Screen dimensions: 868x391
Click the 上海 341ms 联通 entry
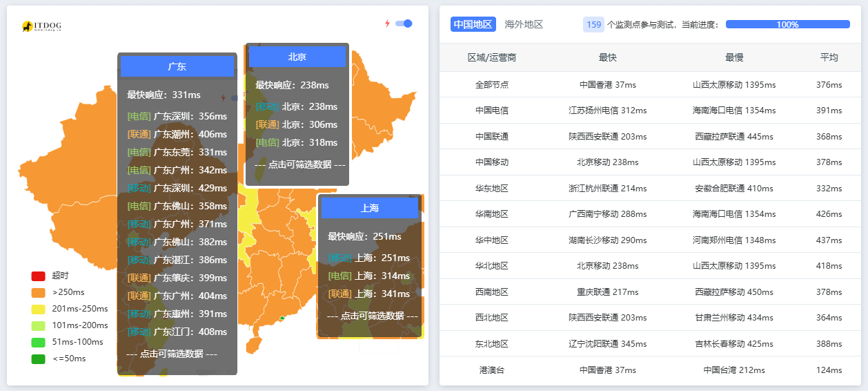point(368,294)
